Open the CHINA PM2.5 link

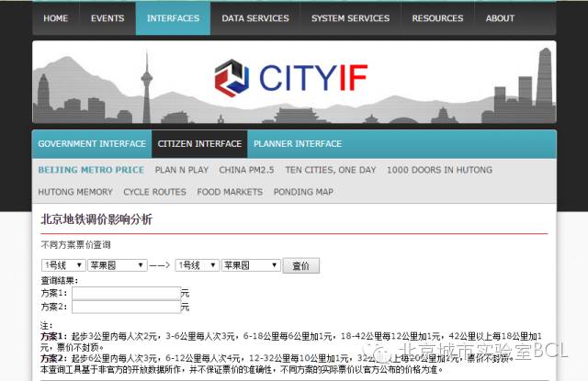click(x=246, y=170)
